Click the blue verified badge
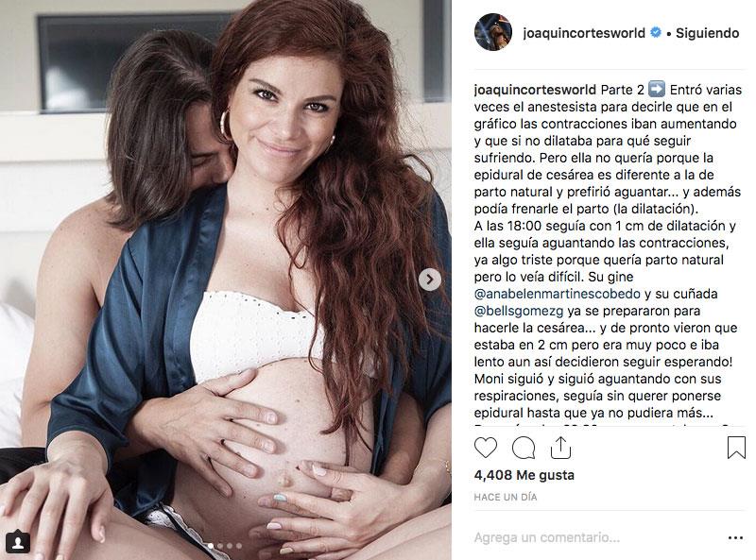The image size is (756, 560). coord(656,32)
